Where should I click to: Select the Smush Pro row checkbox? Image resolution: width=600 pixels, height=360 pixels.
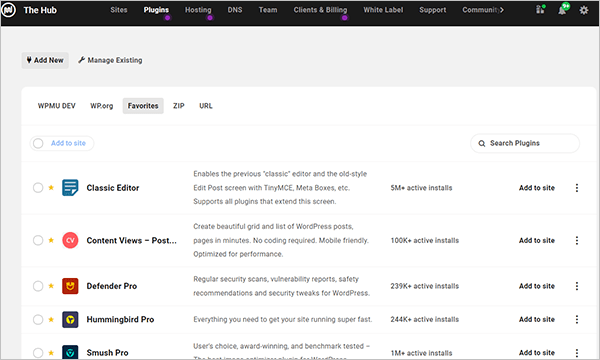click(38, 353)
